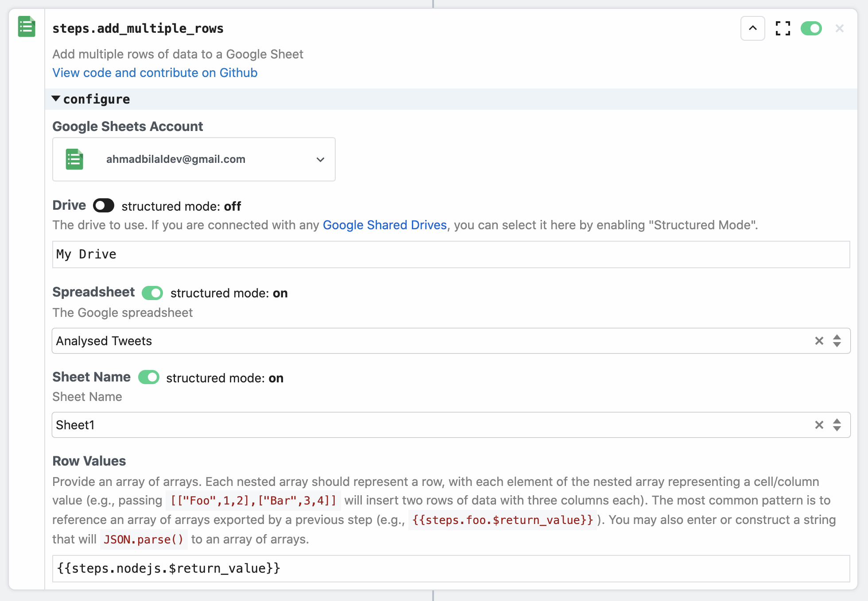Viewport: 868px width, 601px height.
Task: Enable structured mode for Drive
Action: pos(104,206)
